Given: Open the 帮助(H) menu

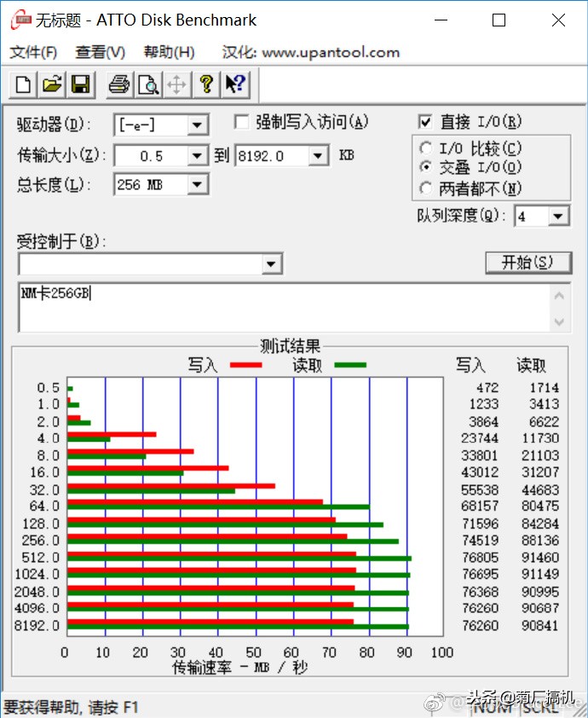Looking at the screenshot, I should 170,52.
